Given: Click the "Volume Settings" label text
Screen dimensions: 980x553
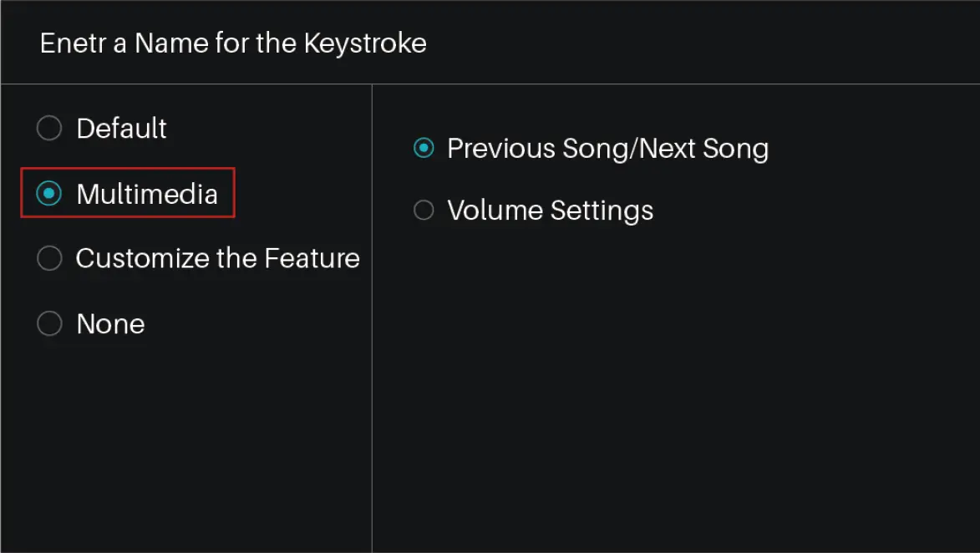Looking at the screenshot, I should (x=550, y=210).
